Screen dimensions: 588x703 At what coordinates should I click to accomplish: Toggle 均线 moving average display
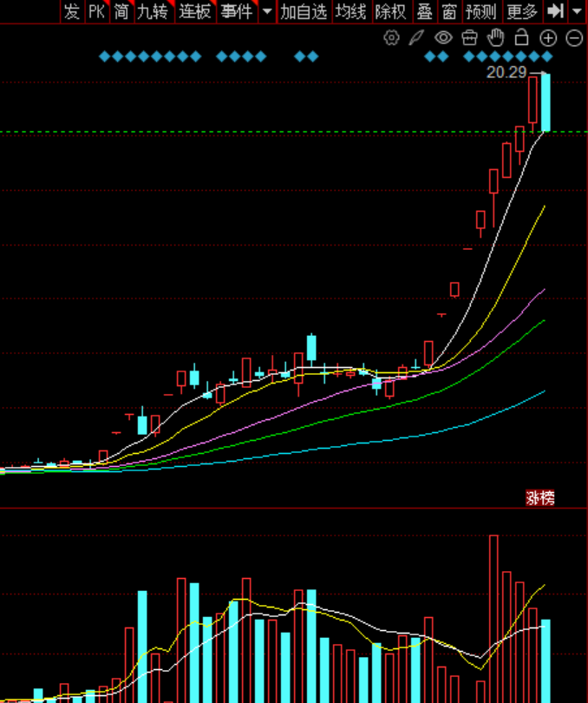coord(350,11)
